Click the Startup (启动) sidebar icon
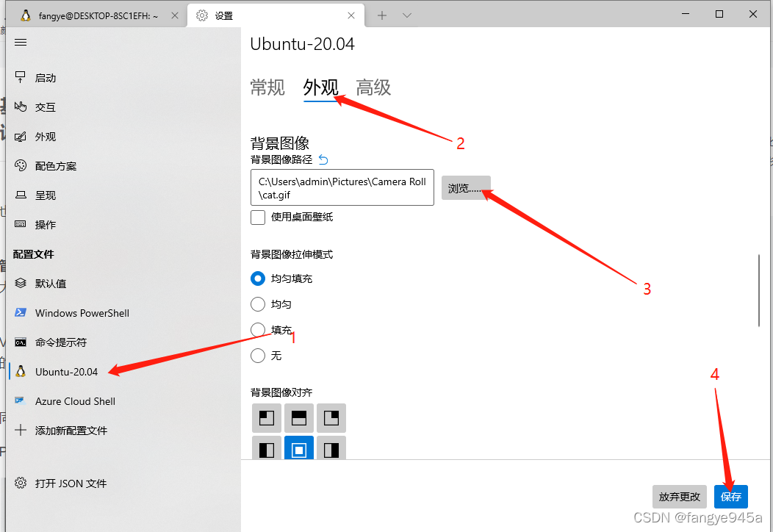Viewport: 773px width, 532px height. tap(21, 77)
